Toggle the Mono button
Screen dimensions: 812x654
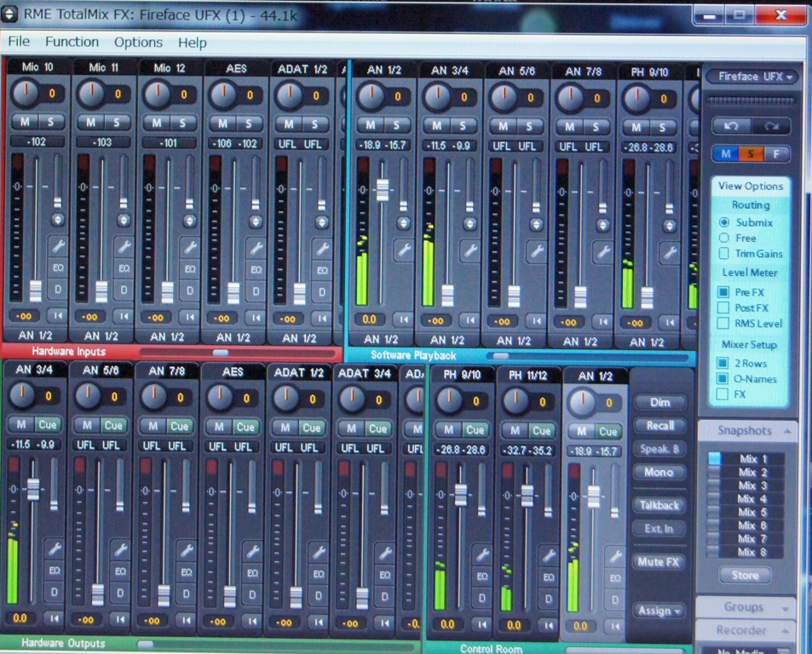click(x=659, y=472)
